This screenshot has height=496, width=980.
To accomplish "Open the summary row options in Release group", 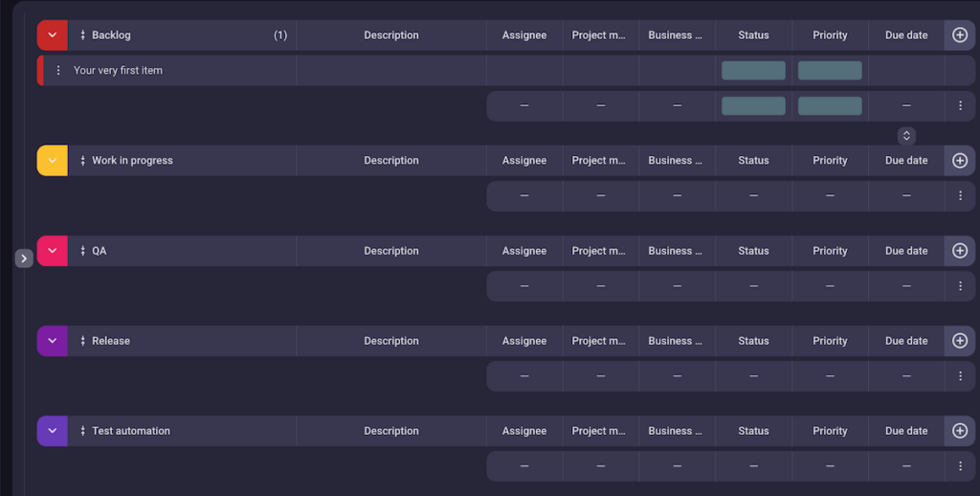I will coord(960,376).
